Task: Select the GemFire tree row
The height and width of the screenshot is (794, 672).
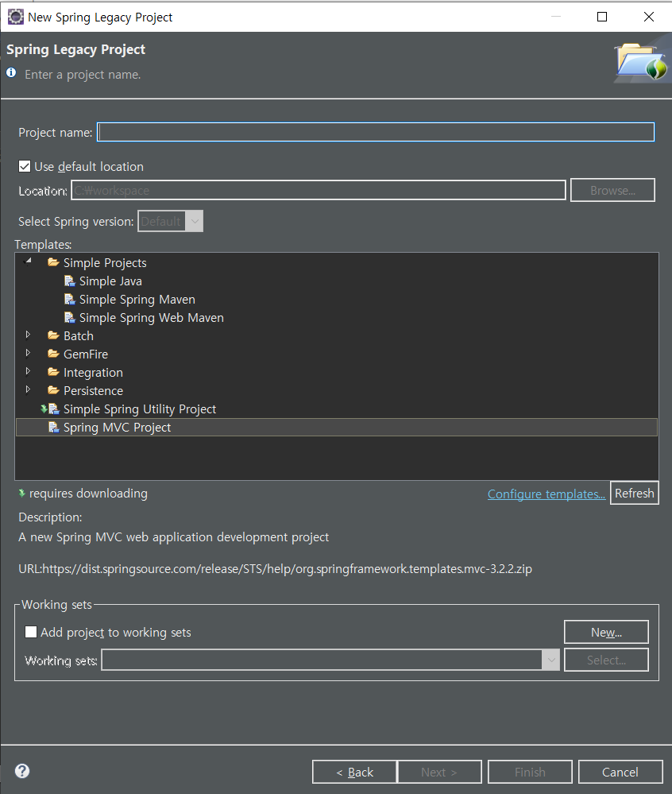Action: [x=86, y=354]
